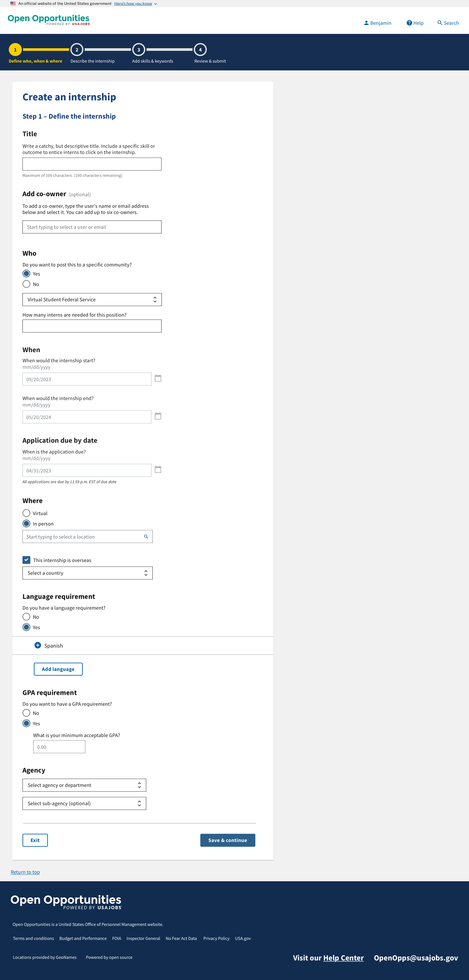Open calendar picker for internship start date
Image resolution: width=469 pixels, height=980 pixels.
(x=158, y=378)
